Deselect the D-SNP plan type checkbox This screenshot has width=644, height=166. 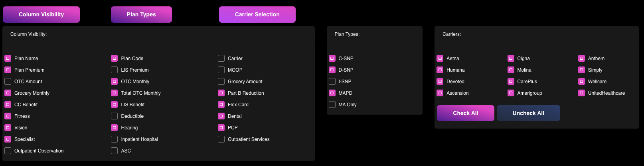[x=332, y=70]
